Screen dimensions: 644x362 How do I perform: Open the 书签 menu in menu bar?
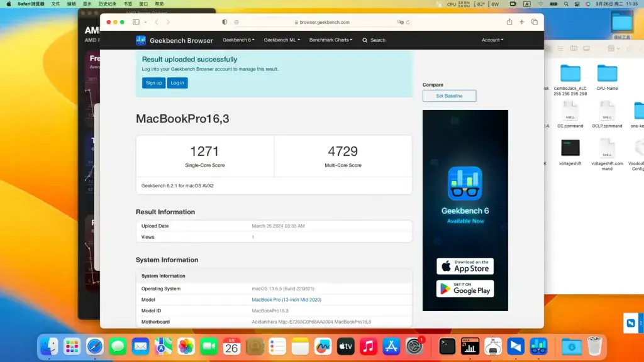pyautogui.click(x=128, y=4)
